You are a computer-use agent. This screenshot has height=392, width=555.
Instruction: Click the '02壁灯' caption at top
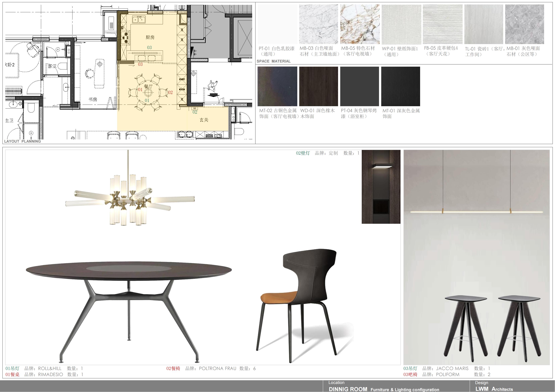click(x=303, y=153)
